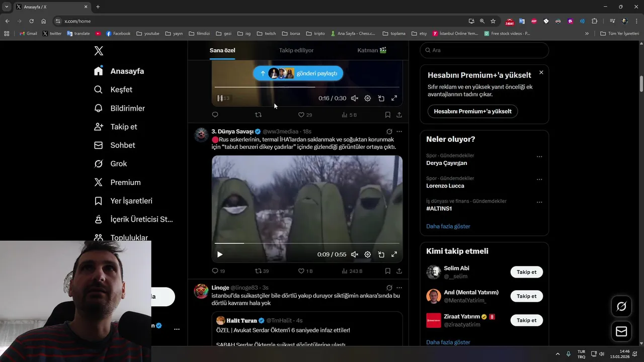
Task: Open Keşfet explore page
Action: 113,89
